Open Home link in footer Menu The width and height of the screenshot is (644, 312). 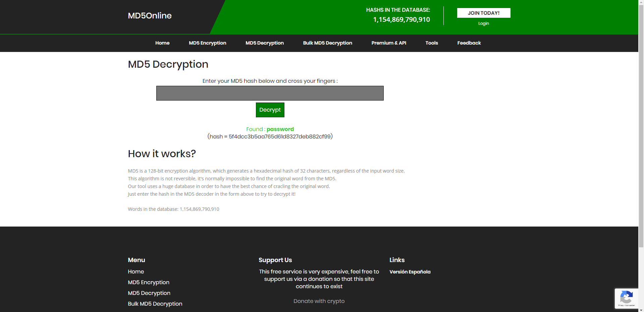(x=136, y=272)
